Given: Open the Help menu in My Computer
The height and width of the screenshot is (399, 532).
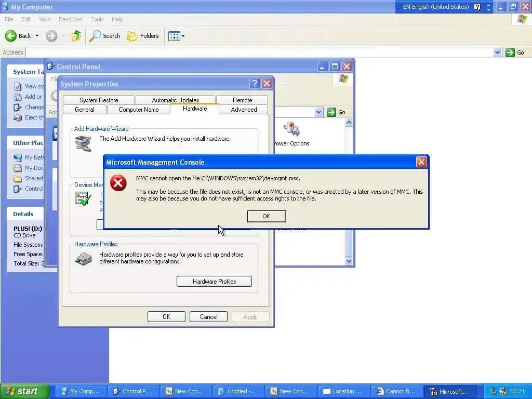Looking at the screenshot, I should [117, 19].
